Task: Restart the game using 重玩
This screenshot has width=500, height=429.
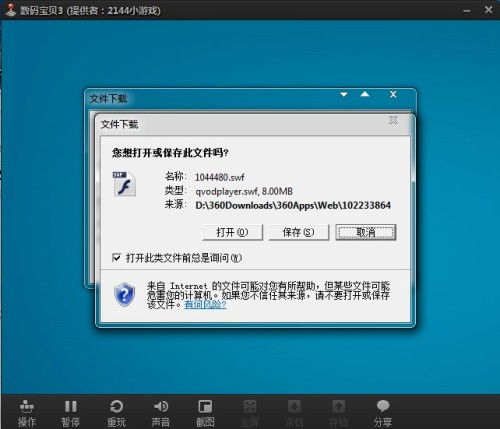Action: 116,413
